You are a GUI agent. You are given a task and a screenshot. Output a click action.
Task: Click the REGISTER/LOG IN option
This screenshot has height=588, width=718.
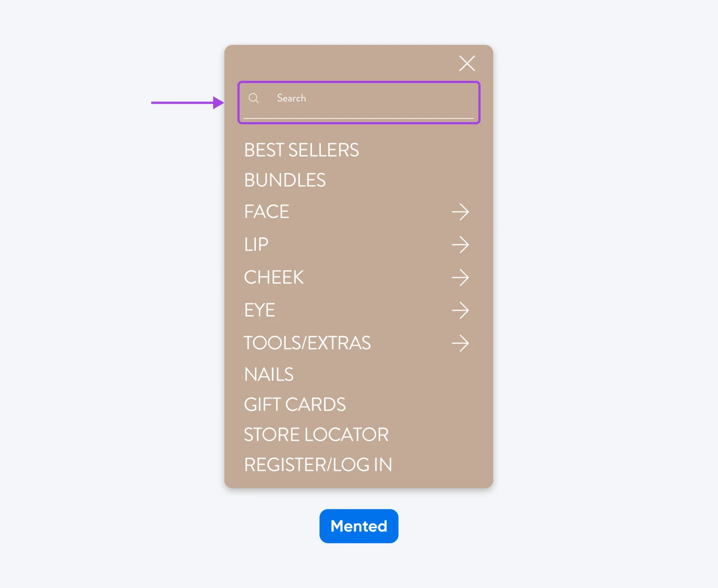[318, 465]
